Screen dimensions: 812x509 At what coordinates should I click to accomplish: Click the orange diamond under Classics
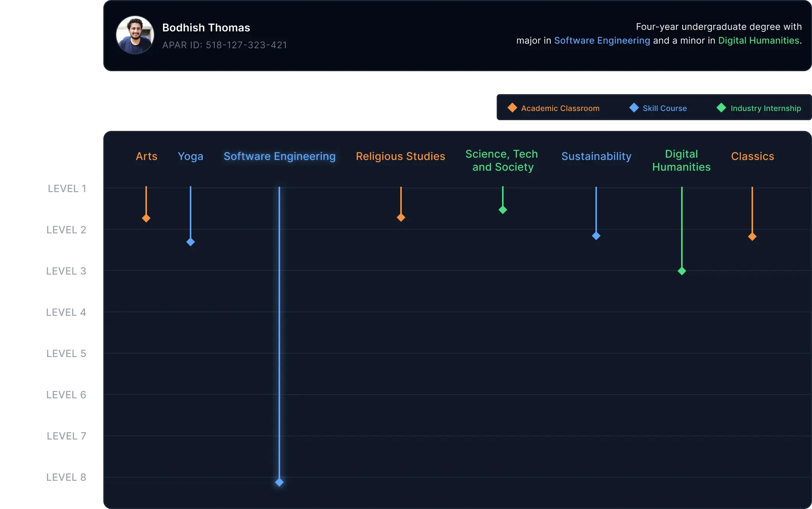tap(752, 237)
